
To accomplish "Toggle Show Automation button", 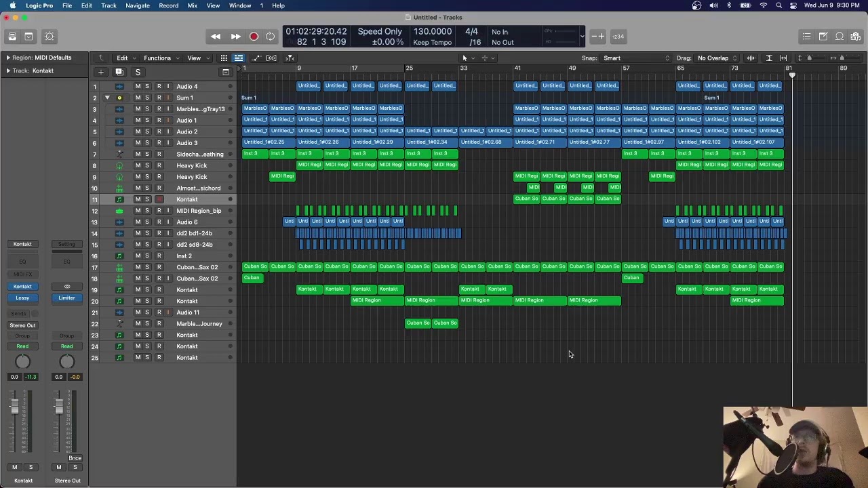I will click(x=256, y=58).
